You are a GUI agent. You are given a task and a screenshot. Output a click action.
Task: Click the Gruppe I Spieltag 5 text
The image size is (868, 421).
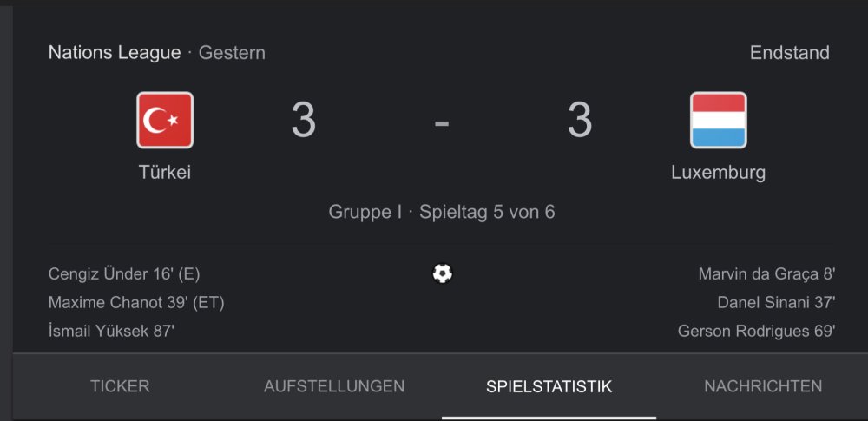442,212
